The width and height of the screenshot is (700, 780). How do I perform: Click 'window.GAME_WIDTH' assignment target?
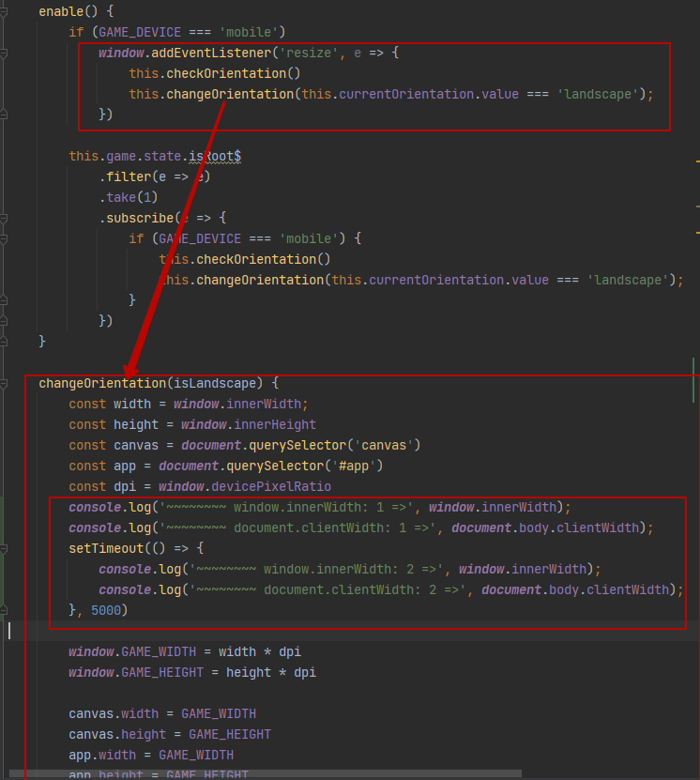click(x=132, y=651)
